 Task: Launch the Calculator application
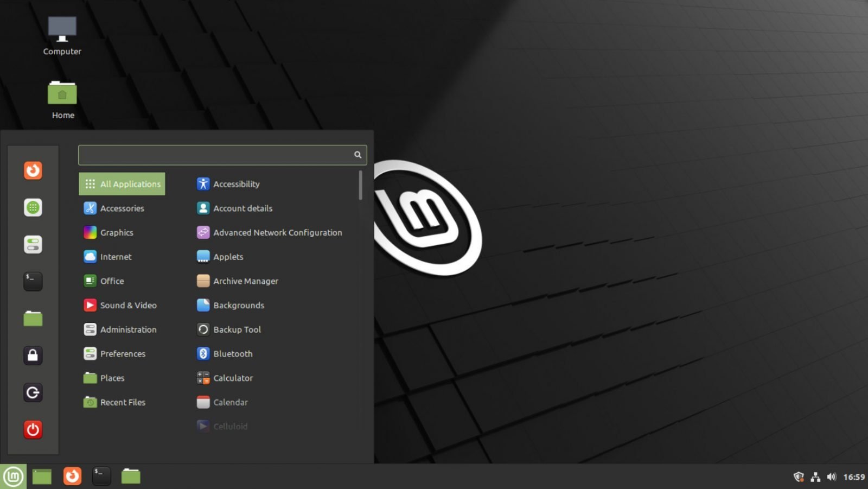pos(233,378)
